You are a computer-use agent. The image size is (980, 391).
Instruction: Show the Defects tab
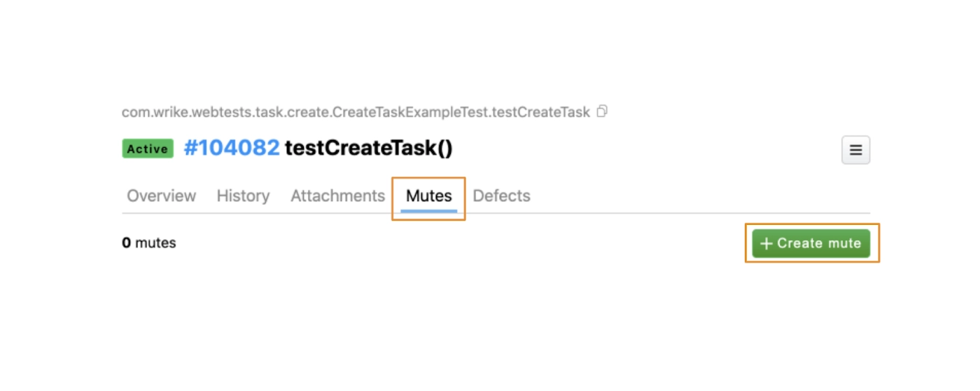501,196
